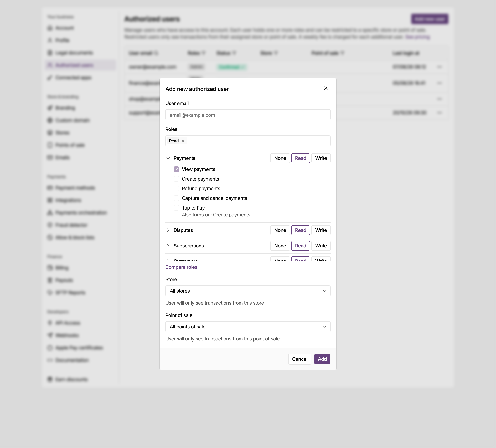496x448 pixels.
Task: Set Subscriptions access to Read
Action: [x=300, y=246]
